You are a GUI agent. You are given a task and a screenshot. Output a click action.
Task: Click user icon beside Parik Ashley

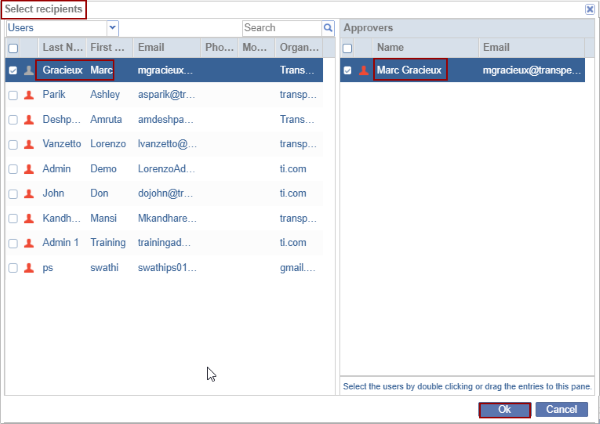[x=28, y=95]
